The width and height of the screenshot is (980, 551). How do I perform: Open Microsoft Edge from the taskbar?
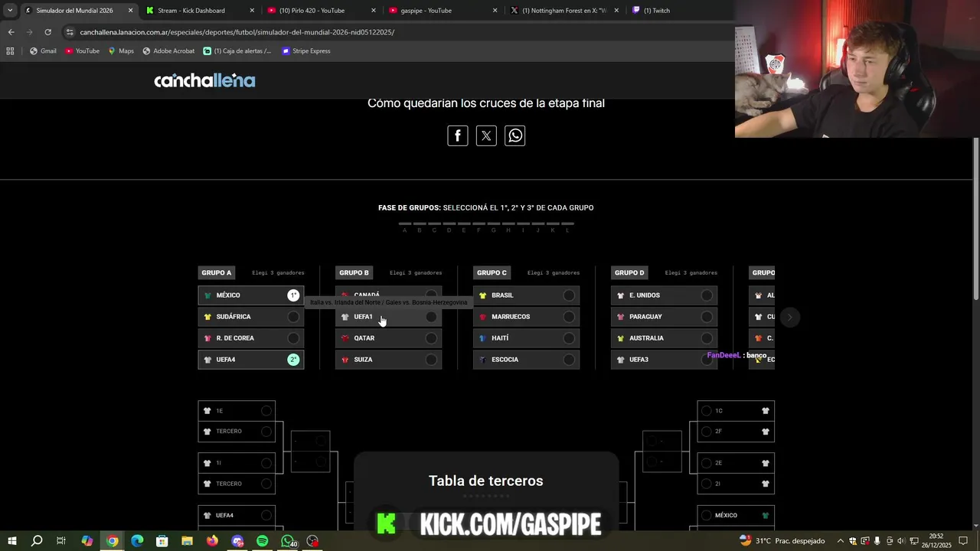tap(137, 541)
